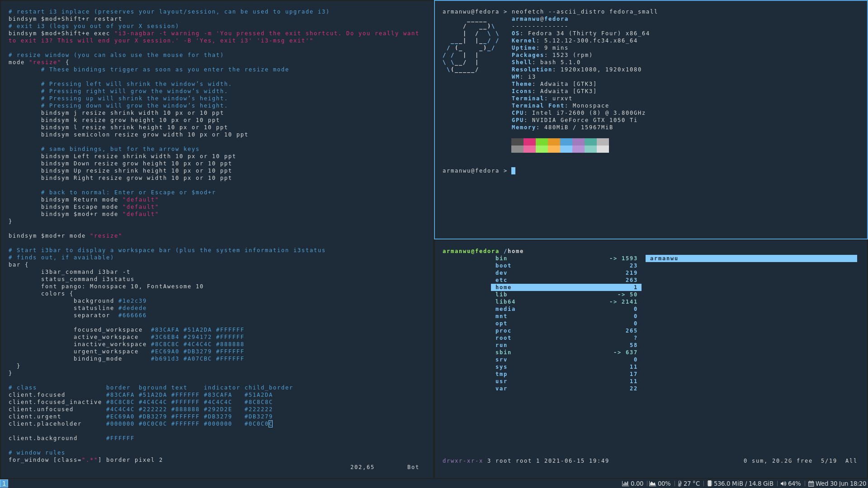Click the binding_mode color line
The image size is (868, 488).
click(159, 359)
